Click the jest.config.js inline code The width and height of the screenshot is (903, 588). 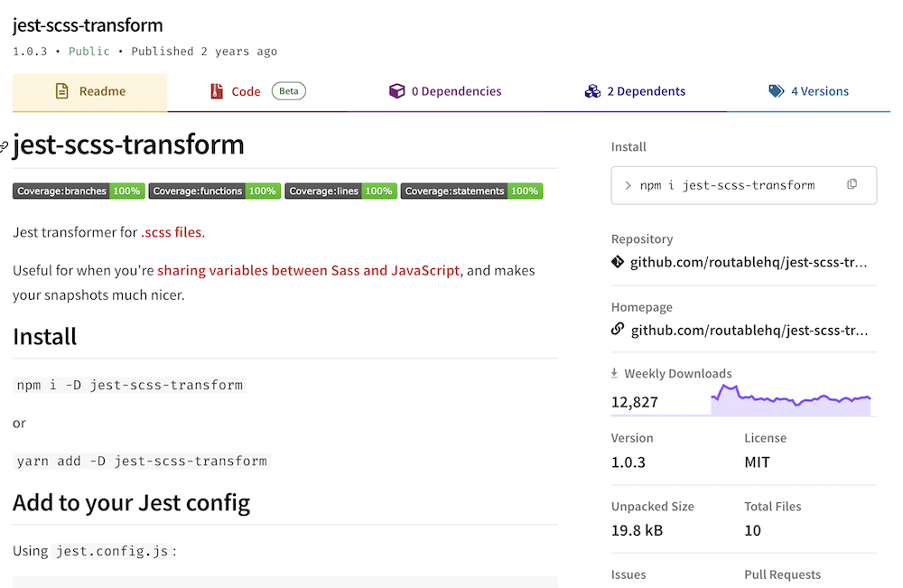pos(112,551)
